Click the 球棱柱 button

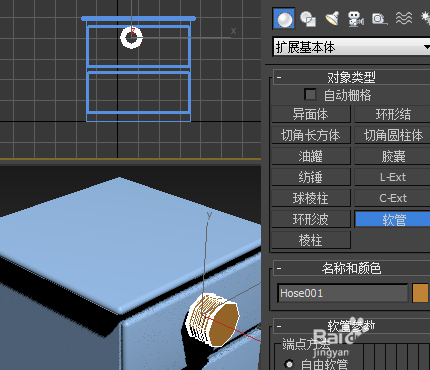pyautogui.click(x=311, y=198)
